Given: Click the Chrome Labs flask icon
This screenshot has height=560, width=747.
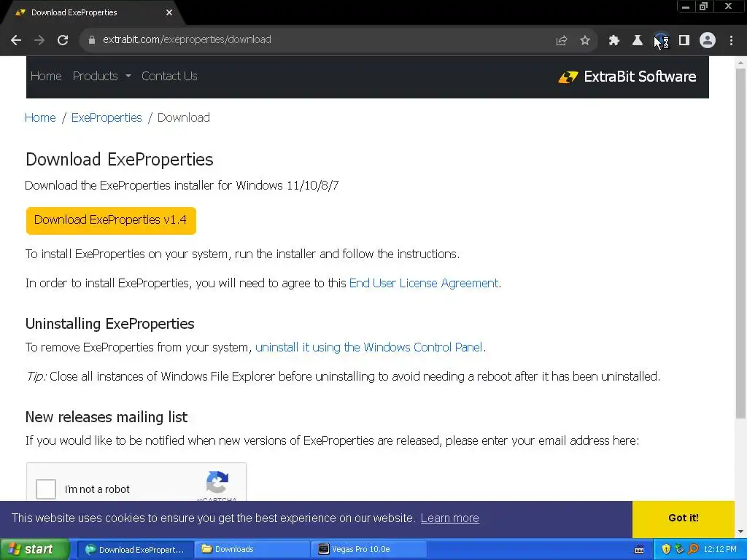Looking at the screenshot, I should pyautogui.click(x=638, y=41).
